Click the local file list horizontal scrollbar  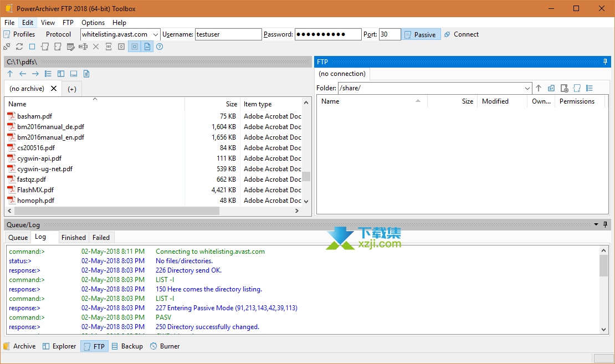pyautogui.click(x=117, y=211)
